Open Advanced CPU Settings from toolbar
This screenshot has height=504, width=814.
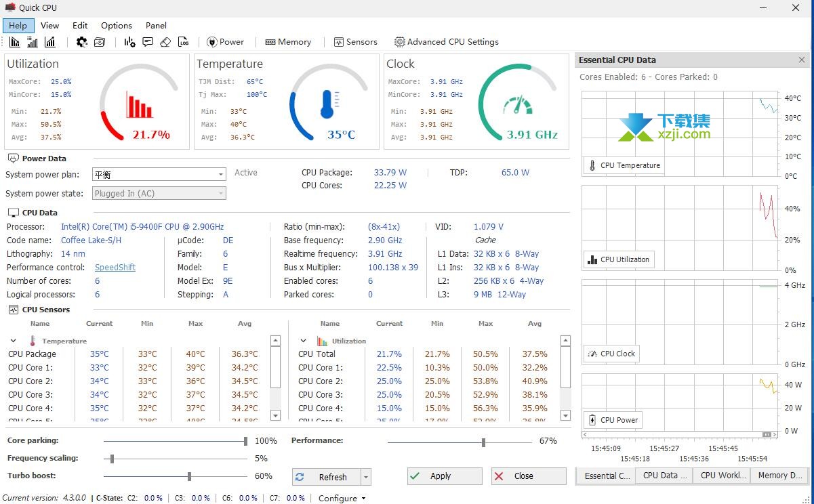click(447, 42)
